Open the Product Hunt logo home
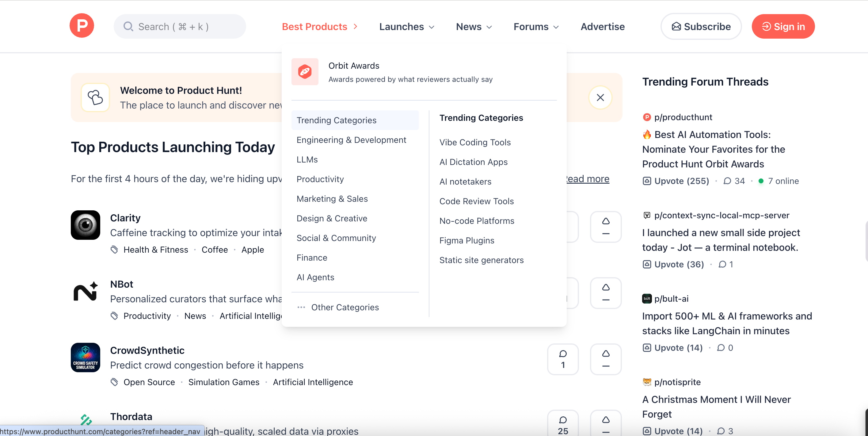 pos(82,26)
